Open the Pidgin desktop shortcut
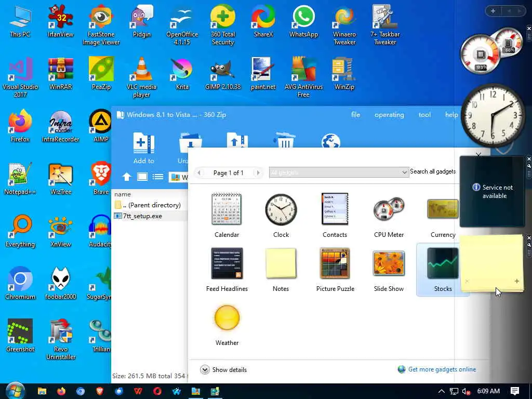 [x=141, y=21]
